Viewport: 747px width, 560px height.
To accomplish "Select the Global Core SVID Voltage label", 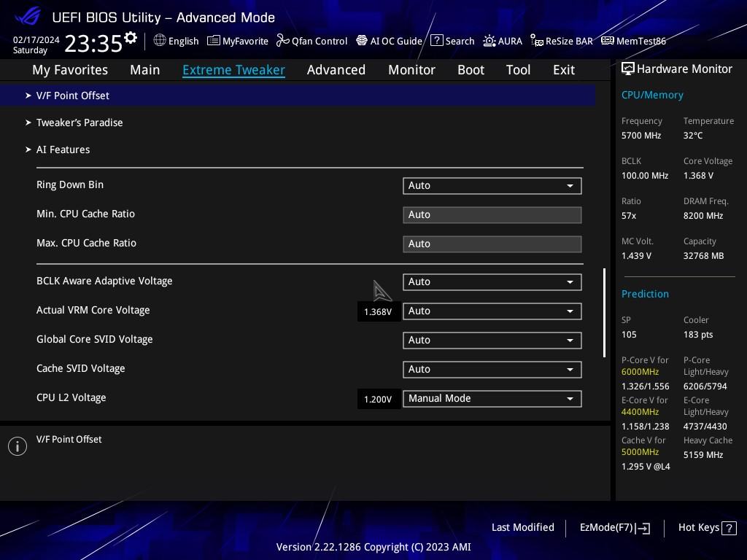I will 95,340.
